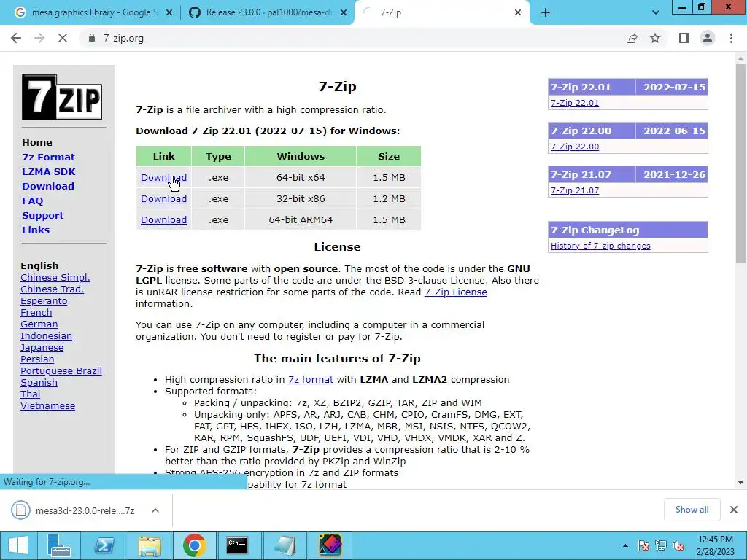Open the notepad-like taskbar app
747x560 pixels.
285,545
